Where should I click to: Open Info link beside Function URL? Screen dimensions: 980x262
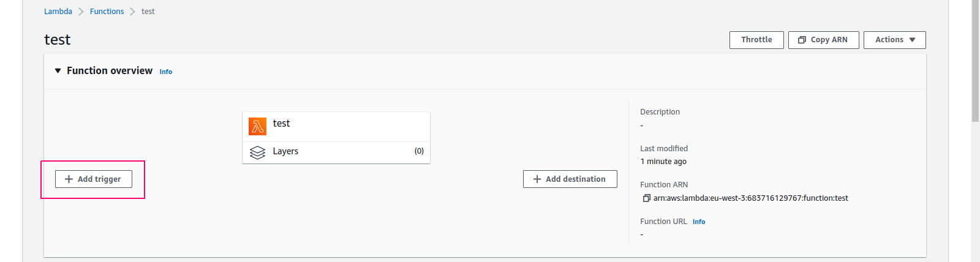coord(699,222)
